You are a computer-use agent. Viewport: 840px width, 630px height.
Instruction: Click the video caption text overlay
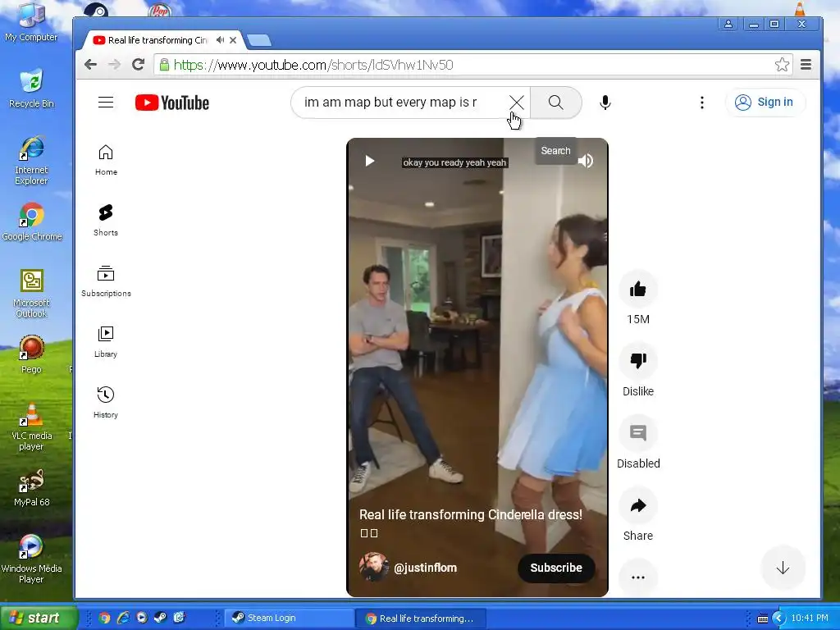point(454,162)
